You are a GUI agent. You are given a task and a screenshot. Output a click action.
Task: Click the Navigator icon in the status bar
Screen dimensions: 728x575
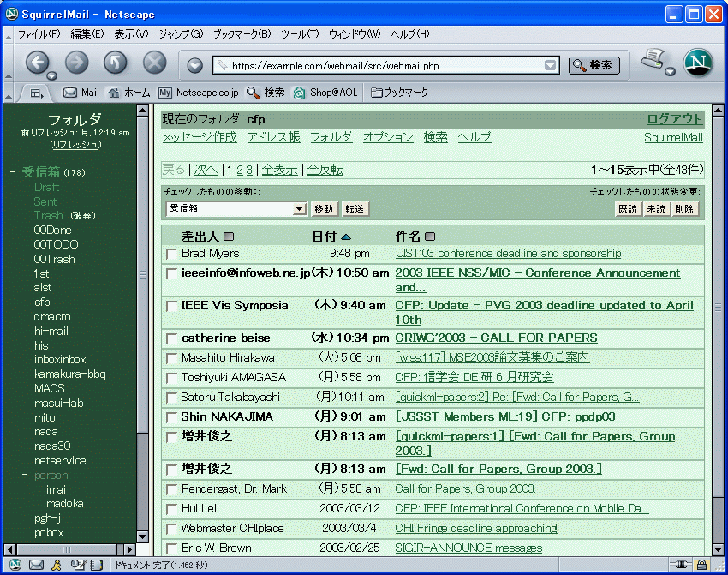tap(15, 565)
